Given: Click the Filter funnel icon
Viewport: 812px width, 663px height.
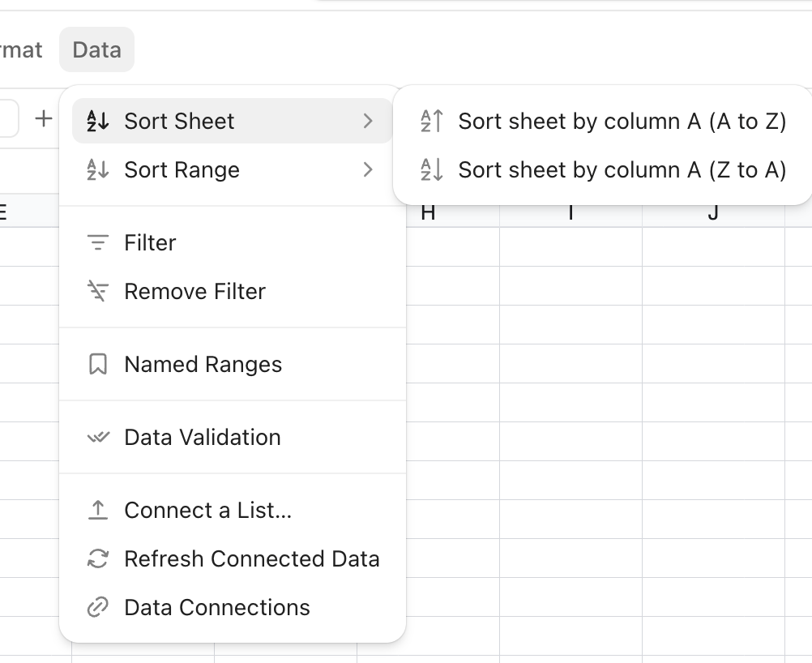Looking at the screenshot, I should (98, 242).
